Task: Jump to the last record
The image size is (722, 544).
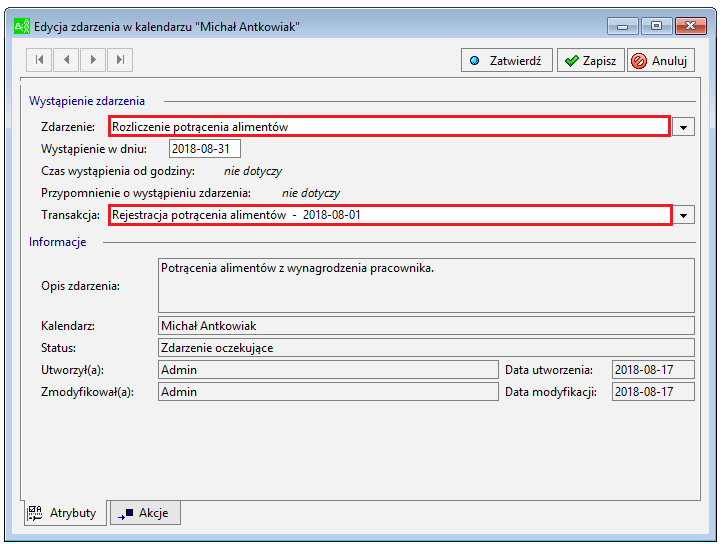Action: [x=120, y=60]
